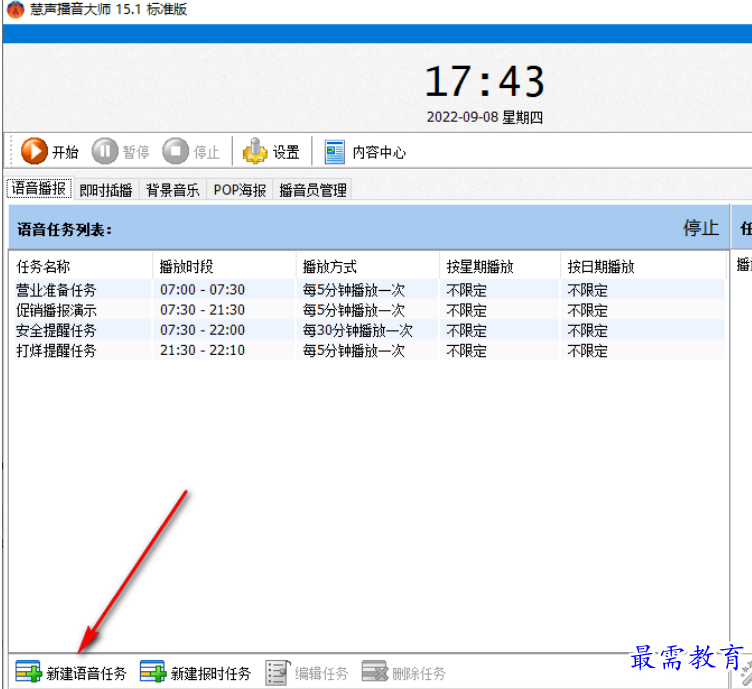Click the Pause (暂停) icon

click(x=105, y=152)
